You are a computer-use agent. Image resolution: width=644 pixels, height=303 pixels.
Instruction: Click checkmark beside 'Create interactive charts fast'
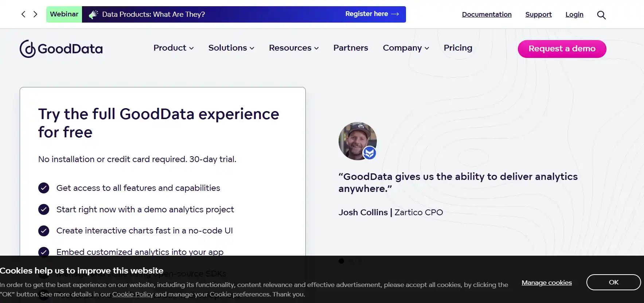pos(44,231)
